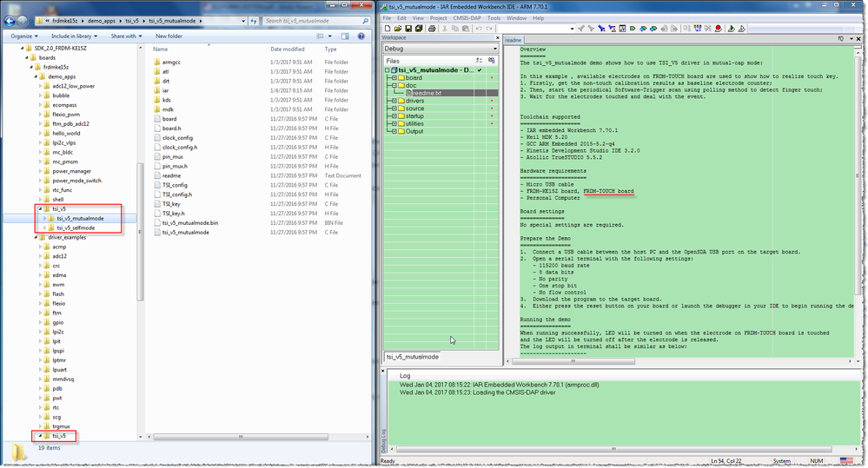Click the Log panel horizontal scrollbar

pos(613,449)
